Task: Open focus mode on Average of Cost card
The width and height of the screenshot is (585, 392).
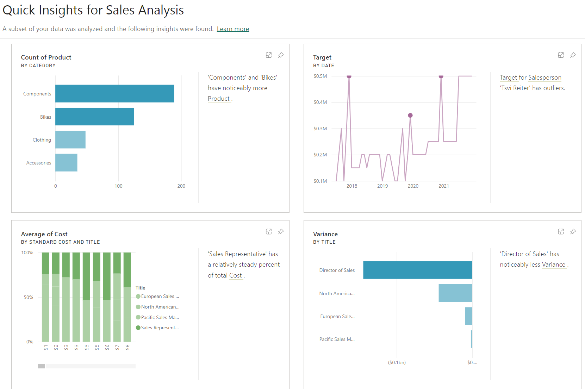Action: point(269,232)
